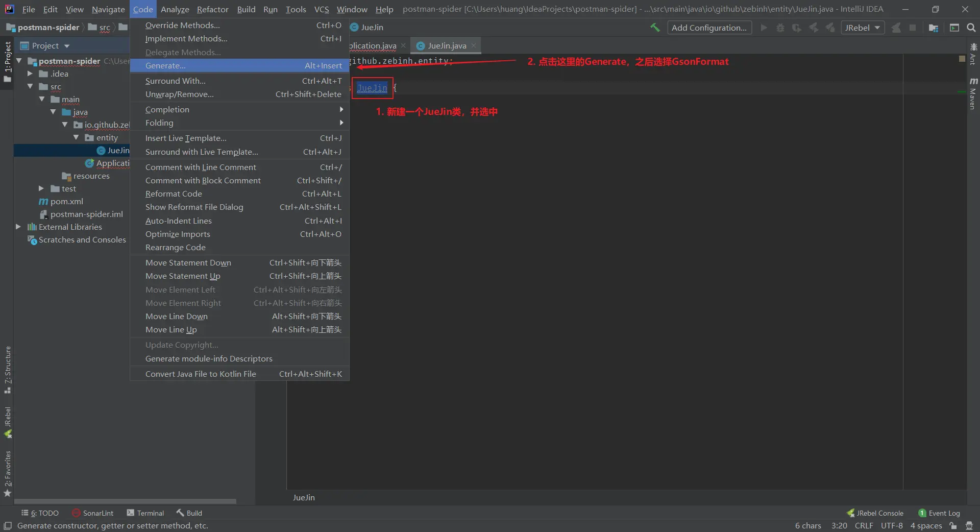Click the tool window quick-access icon bottom-left
The height and width of the screenshot is (532, 980).
click(x=7, y=526)
